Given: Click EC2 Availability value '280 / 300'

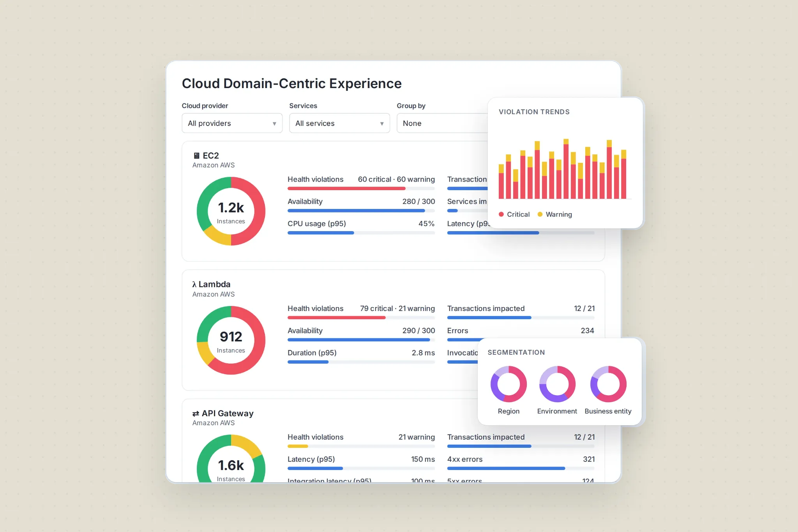Looking at the screenshot, I should coord(418,201).
